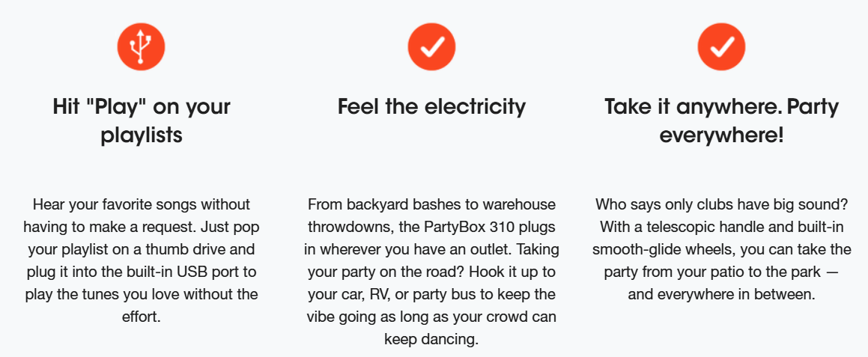Click the "Take it anywhere. Party everywhere!" heading

(x=722, y=120)
